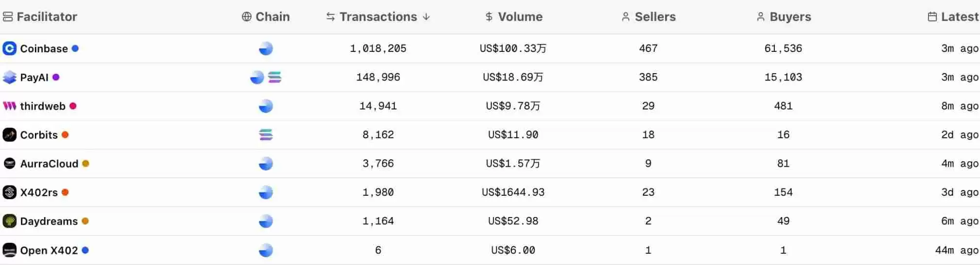Image resolution: width=980 pixels, height=265 pixels.
Task: Sort by the Transactions column header
Action: pyautogui.click(x=377, y=17)
